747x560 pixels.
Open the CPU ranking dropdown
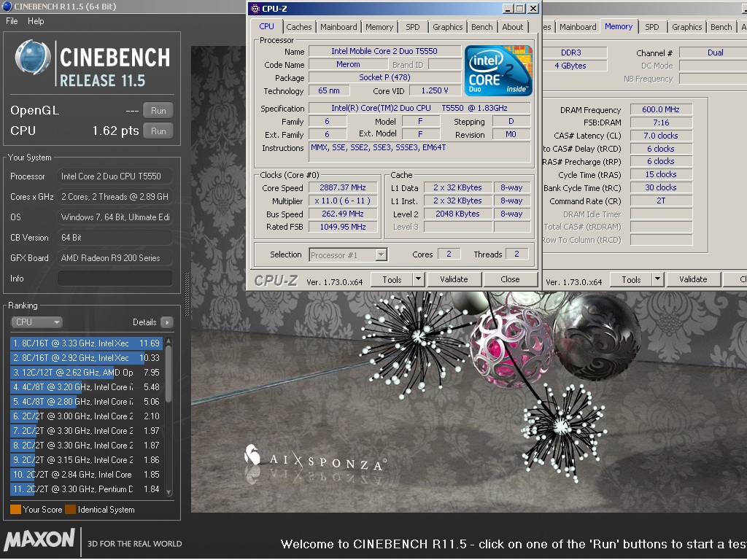36,322
